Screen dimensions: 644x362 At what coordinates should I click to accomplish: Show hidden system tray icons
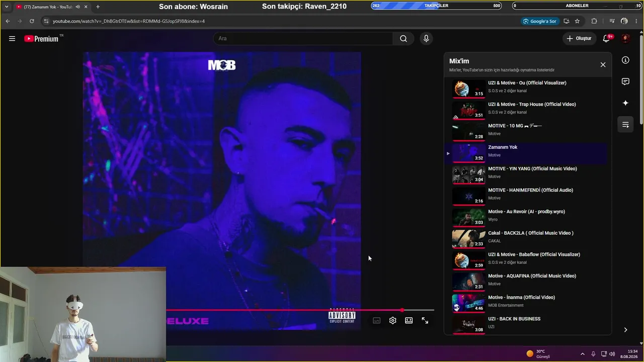[x=583, y=354]
